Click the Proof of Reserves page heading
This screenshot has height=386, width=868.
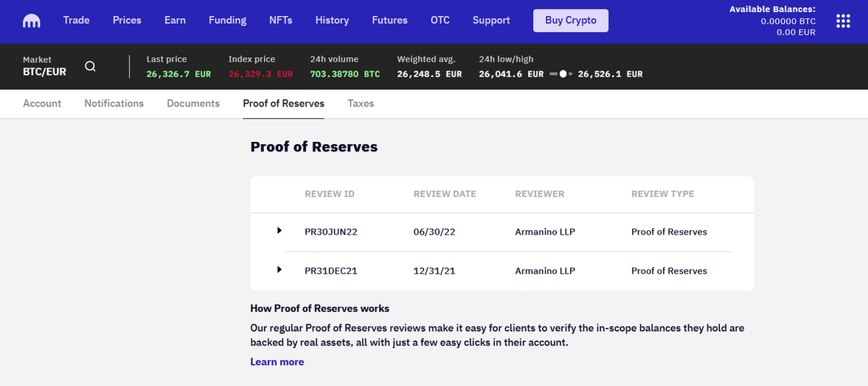314,146
